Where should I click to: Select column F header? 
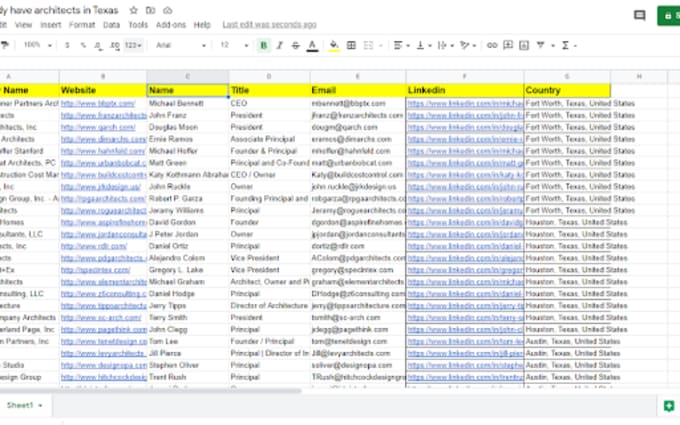click(x=464, y=76)
